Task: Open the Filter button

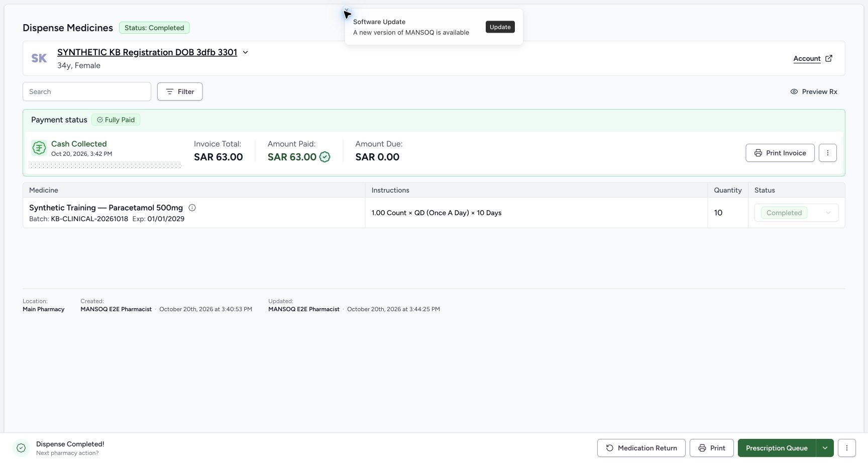Action: point(180,91)
